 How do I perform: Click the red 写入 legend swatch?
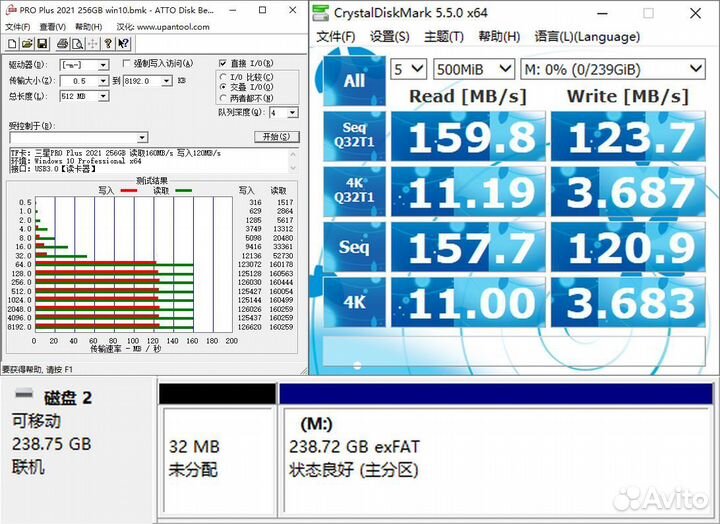point(129,190)
